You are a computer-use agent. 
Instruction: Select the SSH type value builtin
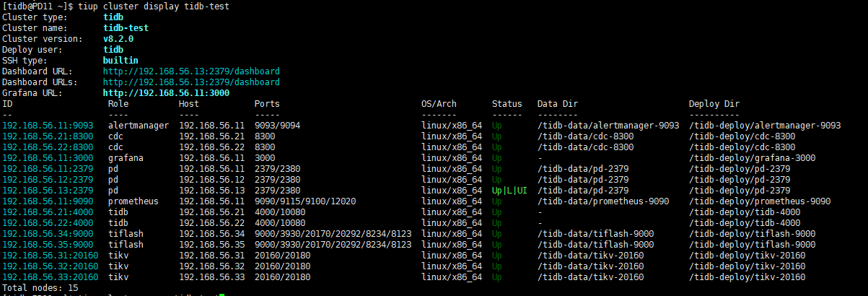pyautogui.click(x=120, y=60)
